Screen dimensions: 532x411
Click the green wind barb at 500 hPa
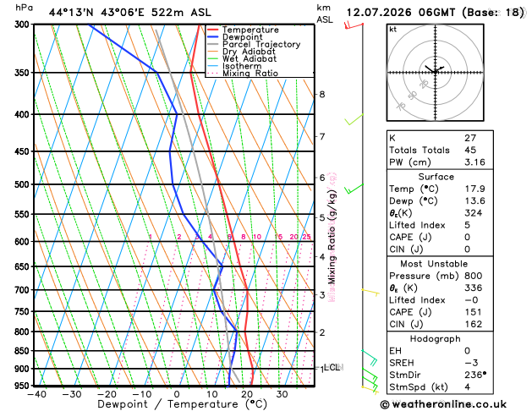[x=354, y=189]
